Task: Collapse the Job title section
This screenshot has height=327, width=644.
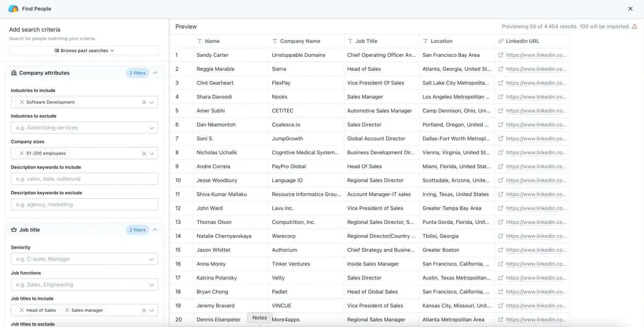Action: pos(155,230)
